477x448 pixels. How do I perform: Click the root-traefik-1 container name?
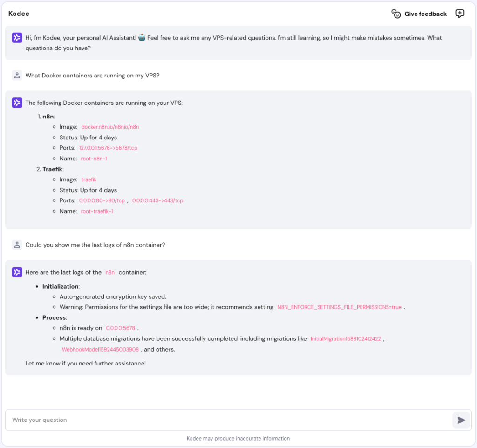coord(97,211)
